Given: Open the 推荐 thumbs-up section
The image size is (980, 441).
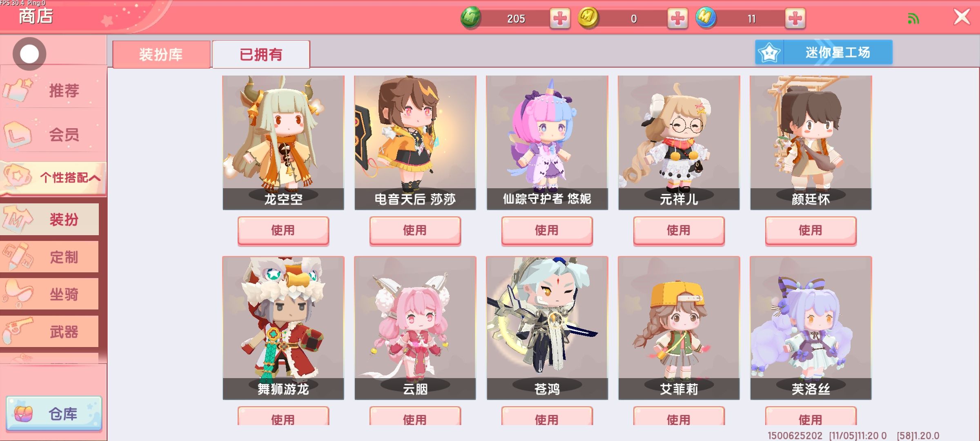Looking at the screenshot, I should click(53, 90).
